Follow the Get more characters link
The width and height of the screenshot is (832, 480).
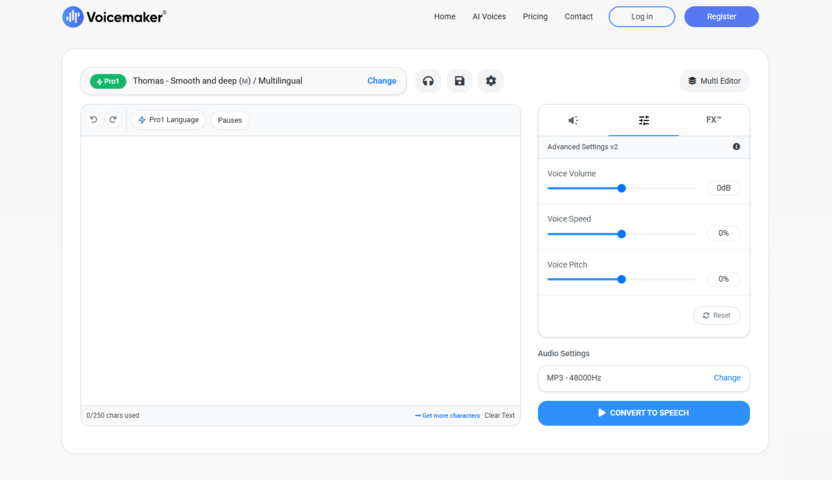tap(447, 416)
